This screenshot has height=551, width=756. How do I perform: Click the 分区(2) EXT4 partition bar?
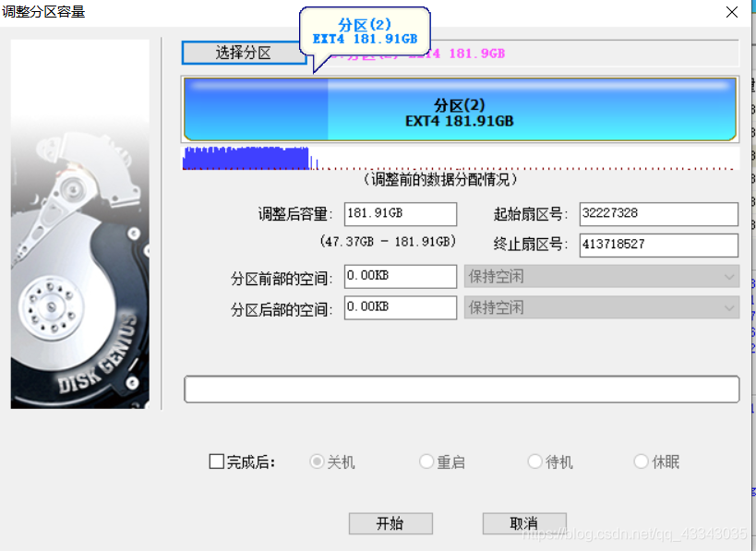point(460,110)
